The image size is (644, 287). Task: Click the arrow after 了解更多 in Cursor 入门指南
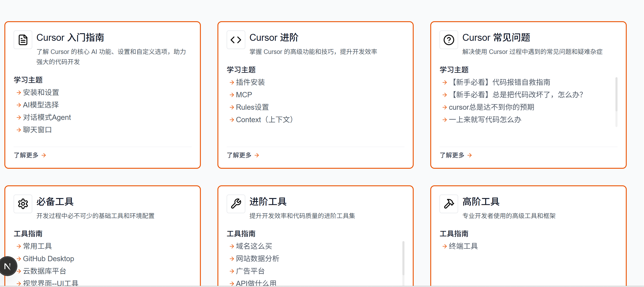[44, 155]
